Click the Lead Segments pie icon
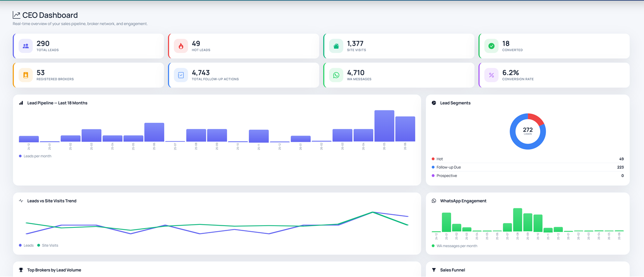 pos(434,103)
